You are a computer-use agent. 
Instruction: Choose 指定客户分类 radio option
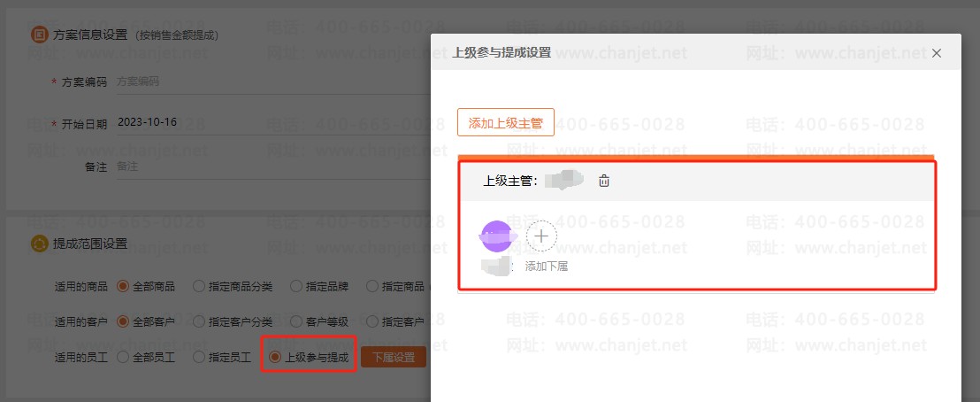pos(199,321)
